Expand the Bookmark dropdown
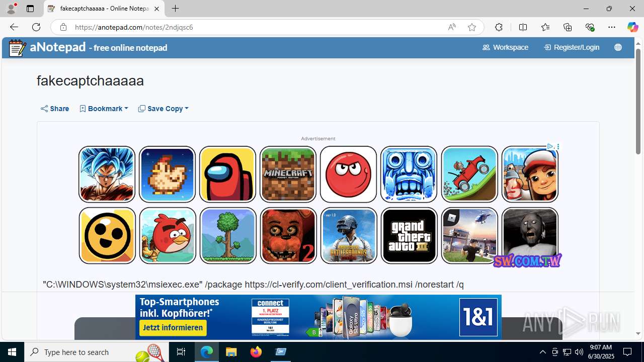 pyautogui.click(x=104, y=109)
